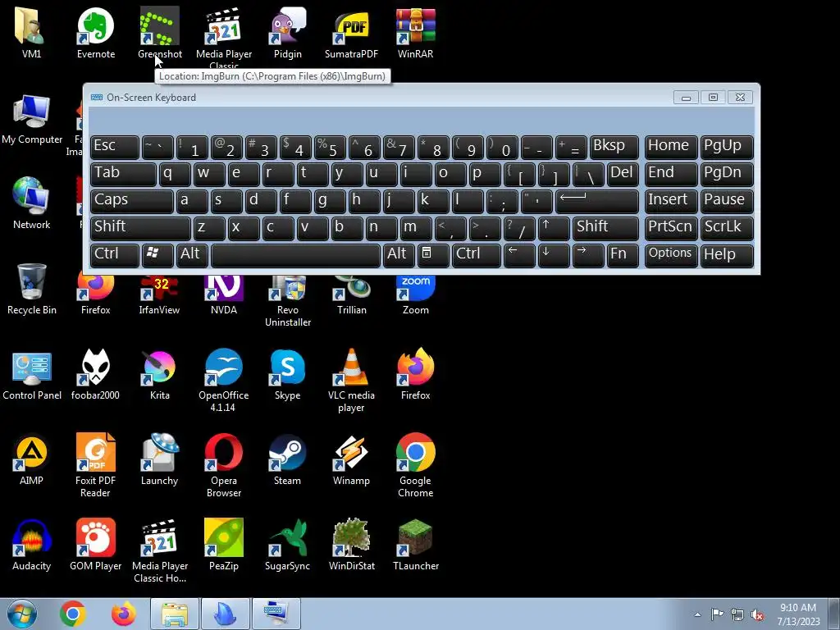This screenshot has height=630, width=840.
Task: Toggle Caps key on keyboard
Action: 131,201
